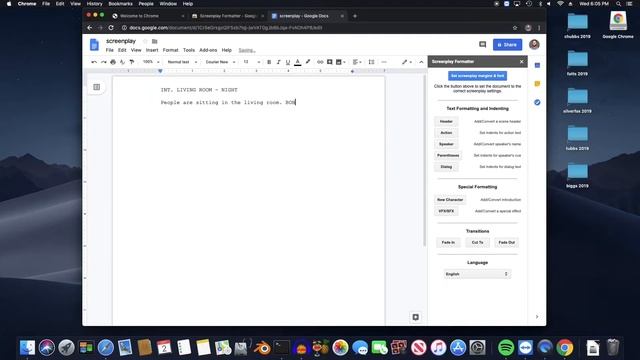This screenshot has width=640, height=360.
Task: Open the Courier New font dropdown
Action: 220,62
